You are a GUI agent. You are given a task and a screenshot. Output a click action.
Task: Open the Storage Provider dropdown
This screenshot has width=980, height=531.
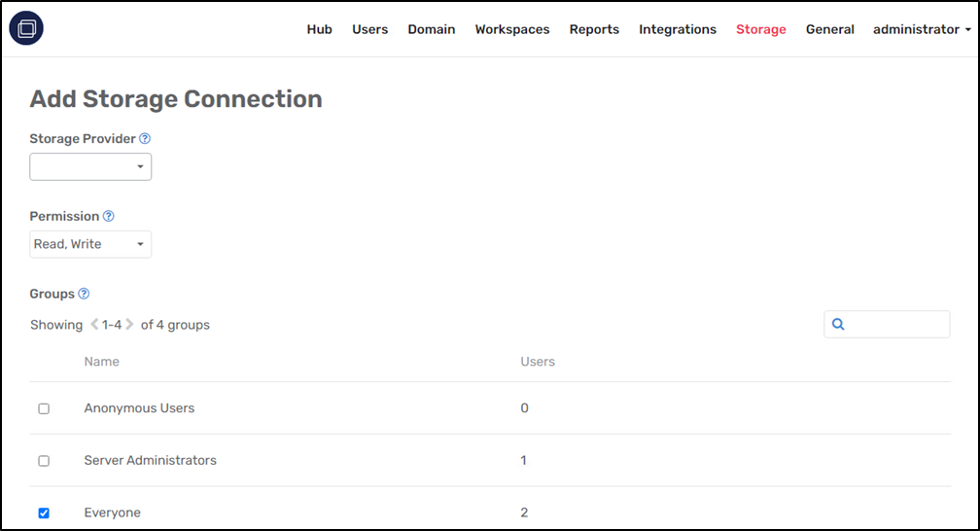(x=90, y=167)
